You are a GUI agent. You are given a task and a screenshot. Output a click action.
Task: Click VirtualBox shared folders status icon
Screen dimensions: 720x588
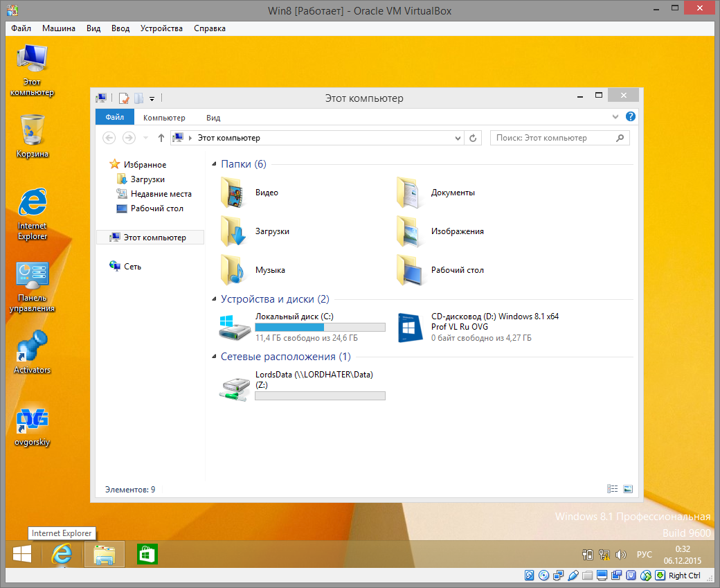[x=587, y=575]
